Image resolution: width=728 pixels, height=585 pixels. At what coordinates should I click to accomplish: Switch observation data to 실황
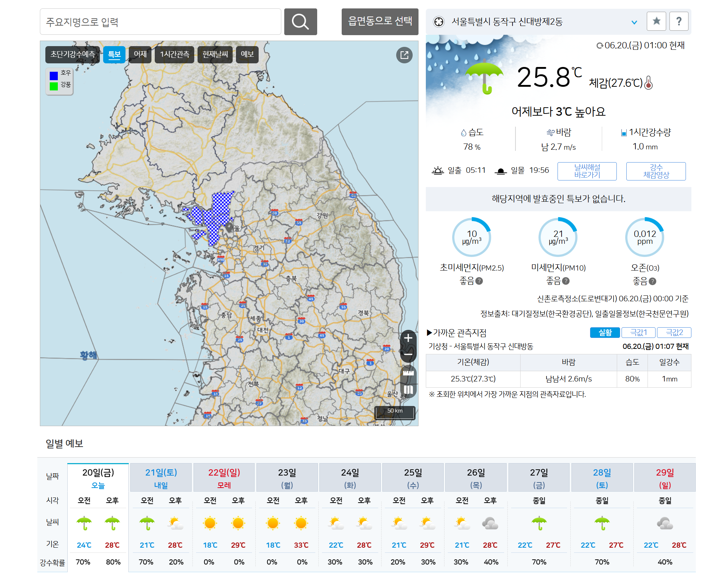click(x=605, y=332)
